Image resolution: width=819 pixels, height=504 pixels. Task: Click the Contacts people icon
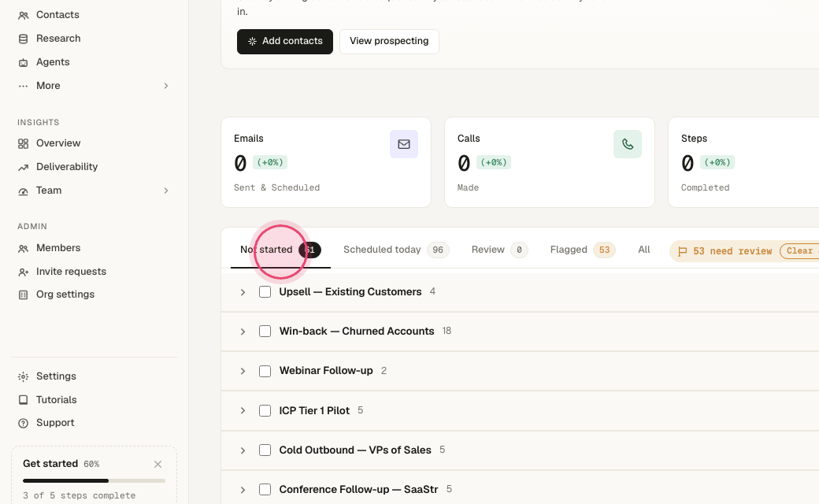pyautogui.click(x=23, y=16)
